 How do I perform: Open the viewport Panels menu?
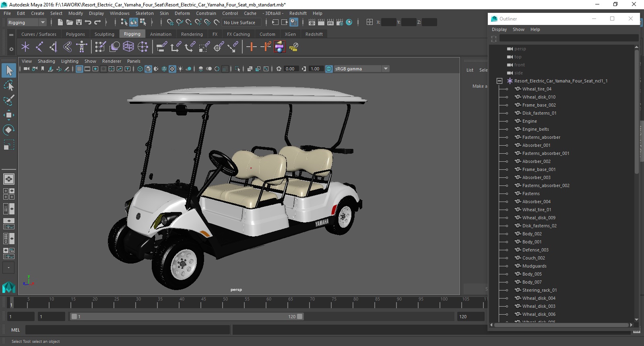134,61
